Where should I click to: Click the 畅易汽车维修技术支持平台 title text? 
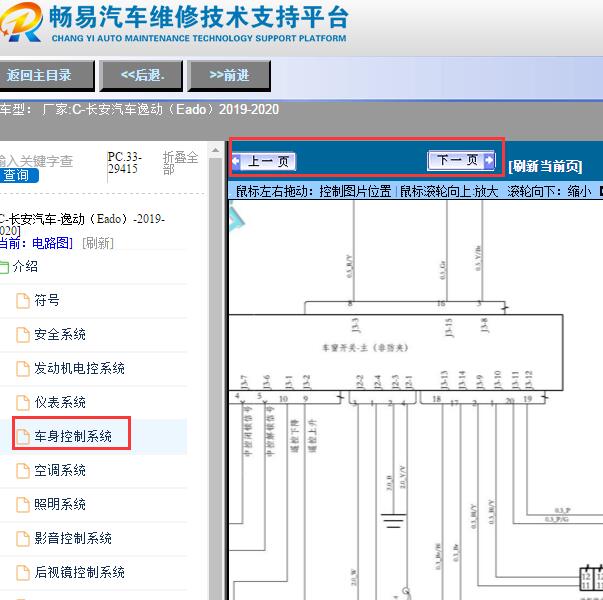coord(199,17)
